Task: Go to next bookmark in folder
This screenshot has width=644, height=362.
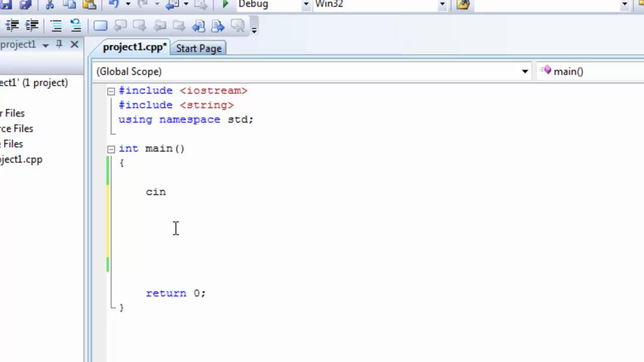Action: 179,26
